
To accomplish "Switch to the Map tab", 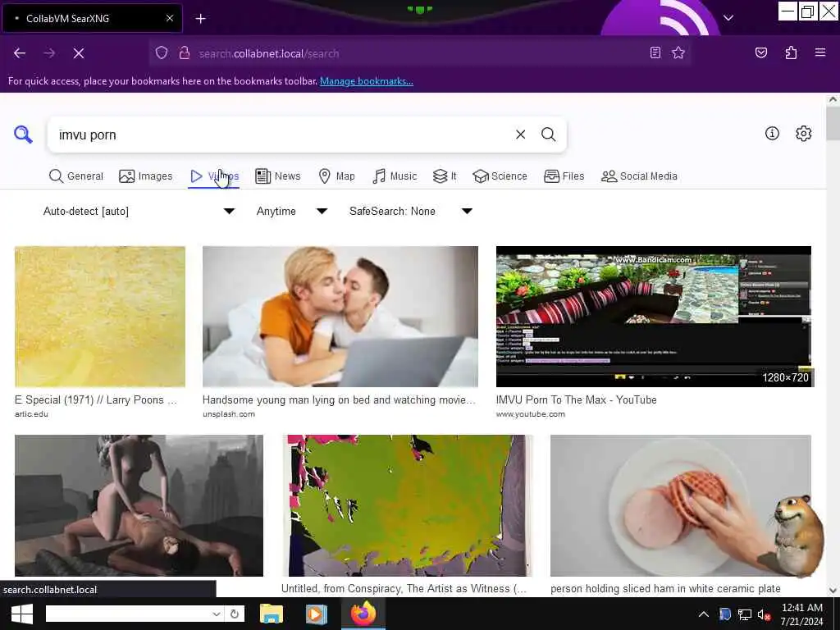I will [337, 176].
